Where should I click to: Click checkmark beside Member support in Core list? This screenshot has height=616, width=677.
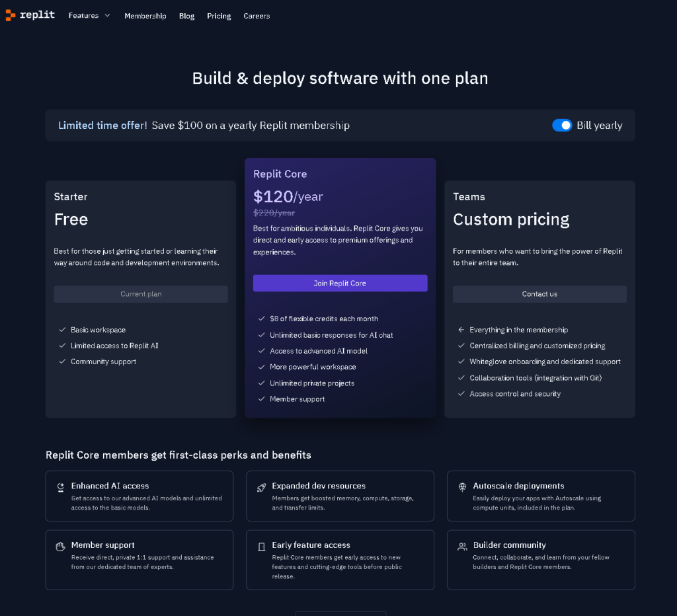[x=261, y=399]
